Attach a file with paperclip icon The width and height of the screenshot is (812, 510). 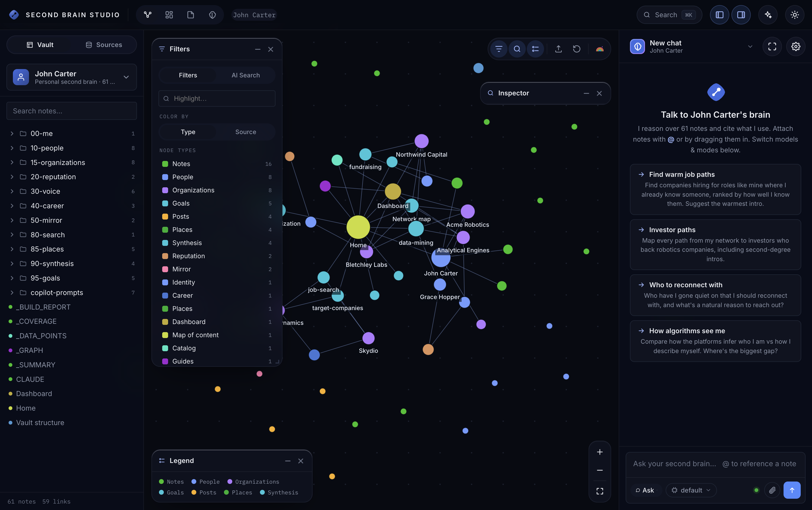tap(772, 490)
